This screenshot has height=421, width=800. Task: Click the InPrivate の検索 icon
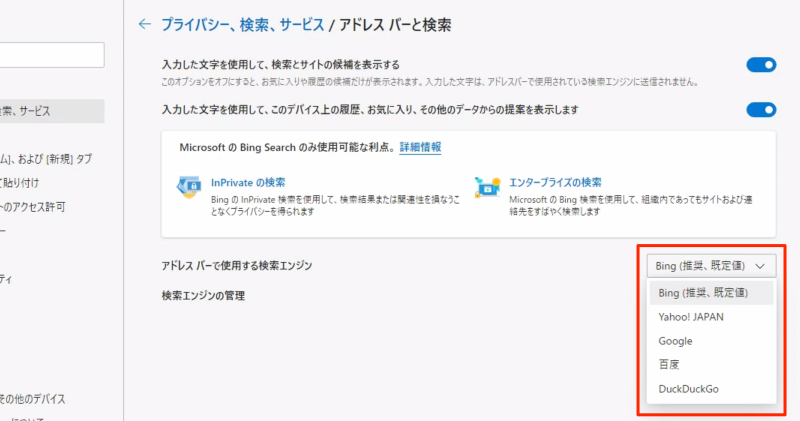(x=189, y=187)
